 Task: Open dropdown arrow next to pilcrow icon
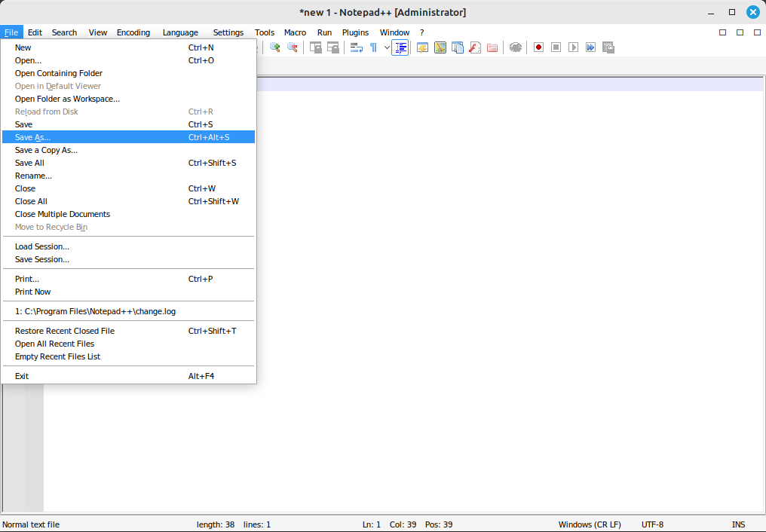tap(387, 47)
